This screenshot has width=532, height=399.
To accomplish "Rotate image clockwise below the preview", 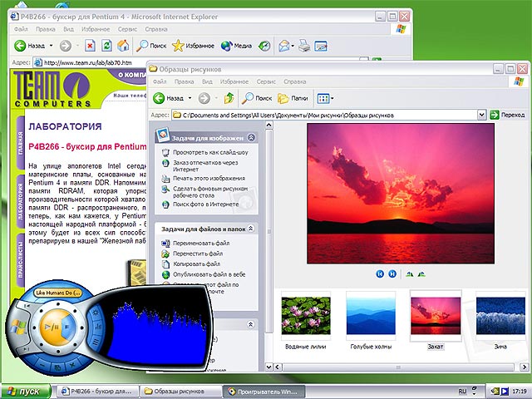I will (x=409, y=273).
